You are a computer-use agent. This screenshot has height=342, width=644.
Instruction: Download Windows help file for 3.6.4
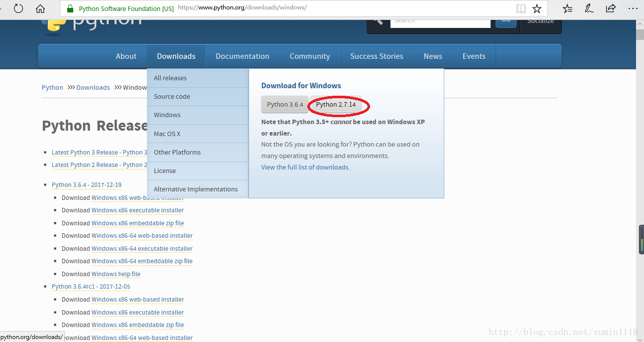pyautogui.click(x=116, y=274)
